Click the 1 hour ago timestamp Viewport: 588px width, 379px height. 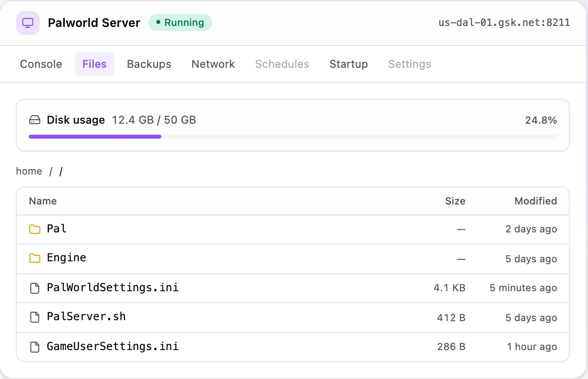click(532, 347)
